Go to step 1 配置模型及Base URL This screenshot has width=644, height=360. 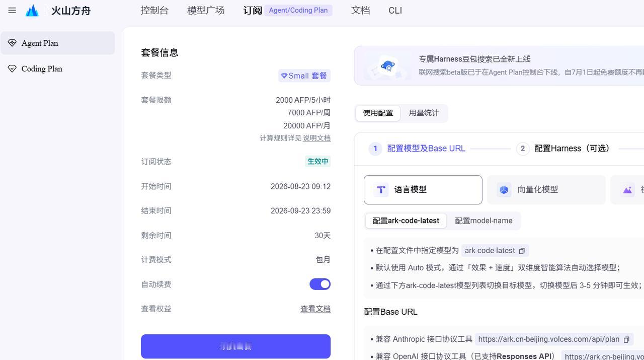(417, 149)
